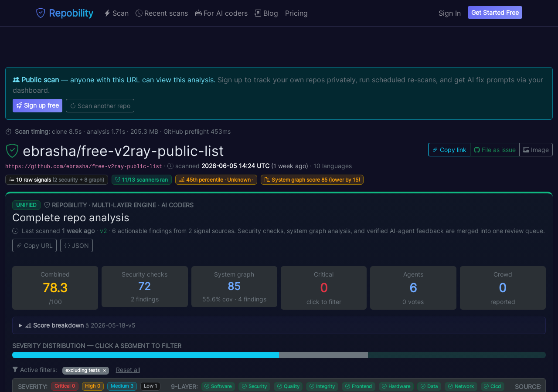
Task: Click the Sign up free rocket button
Action: tap(37, 105)
